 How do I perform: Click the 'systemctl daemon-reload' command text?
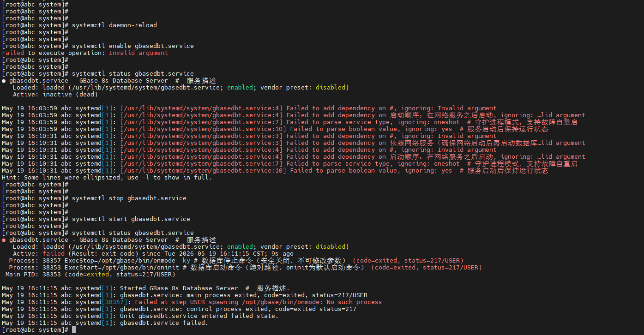pyautogui.click(x=114, y=25)
